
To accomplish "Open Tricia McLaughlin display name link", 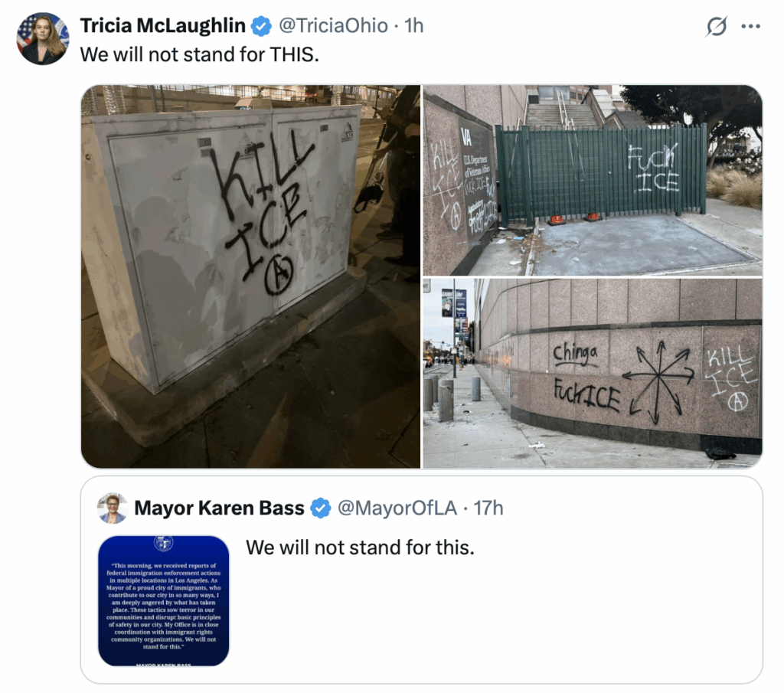I will point(163,25).
